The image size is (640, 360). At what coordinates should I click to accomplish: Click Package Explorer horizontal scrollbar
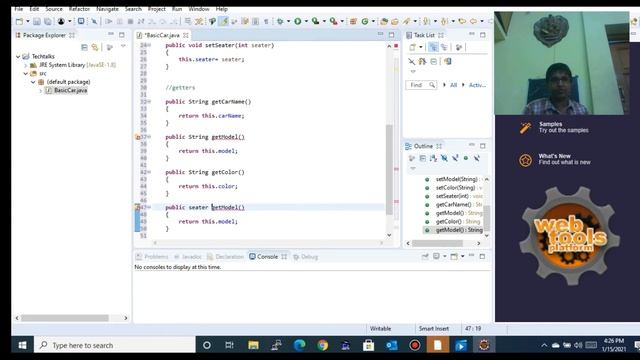click(x=64, y=318)
